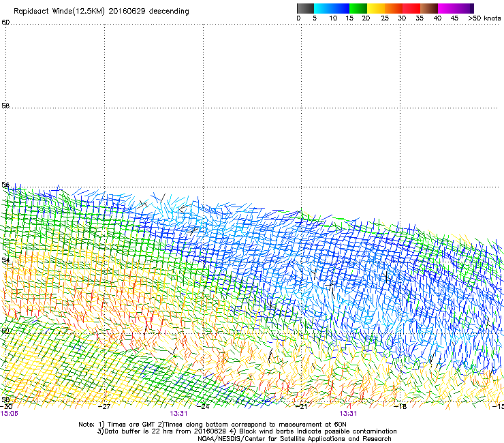Click the gray 0-5 knot legend swatch
Image resolution: width=504 pixels, height=443 pixels.
coord(305,8)
